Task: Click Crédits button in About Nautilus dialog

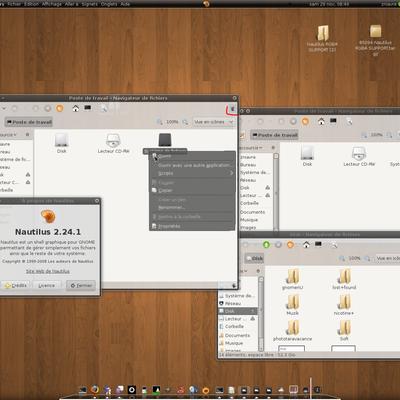Action: [x=16, y=285]
